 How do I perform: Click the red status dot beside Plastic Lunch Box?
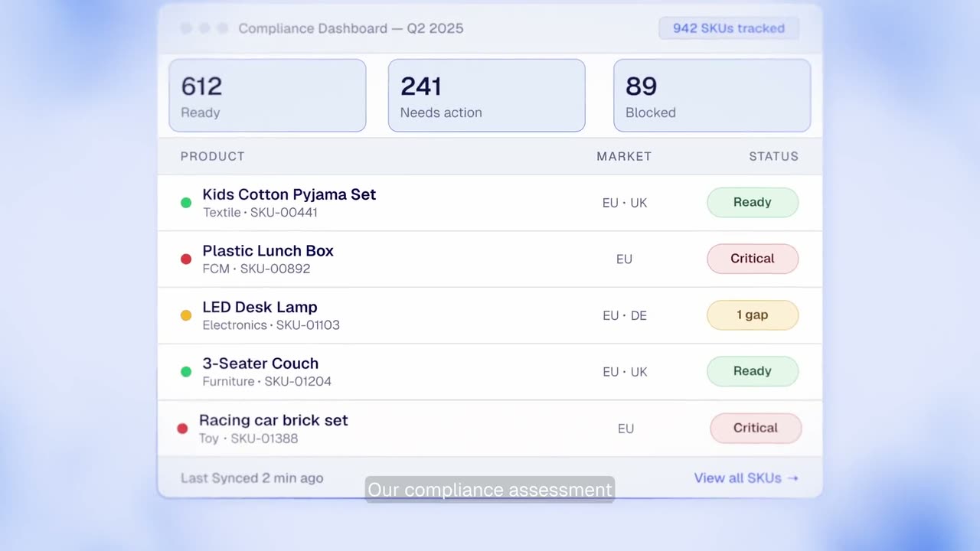tap(185, 259)
